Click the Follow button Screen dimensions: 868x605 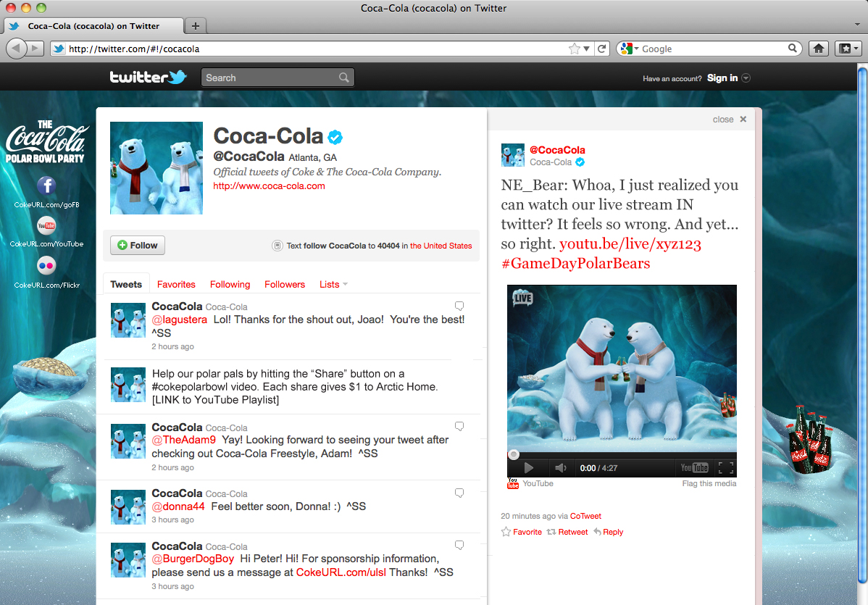(137, 245)
